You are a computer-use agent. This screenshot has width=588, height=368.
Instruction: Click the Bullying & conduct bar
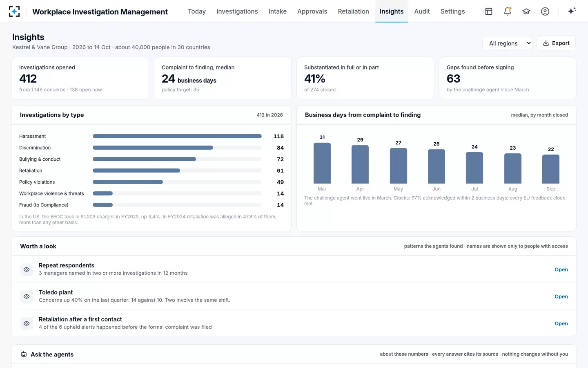(177, 159)
